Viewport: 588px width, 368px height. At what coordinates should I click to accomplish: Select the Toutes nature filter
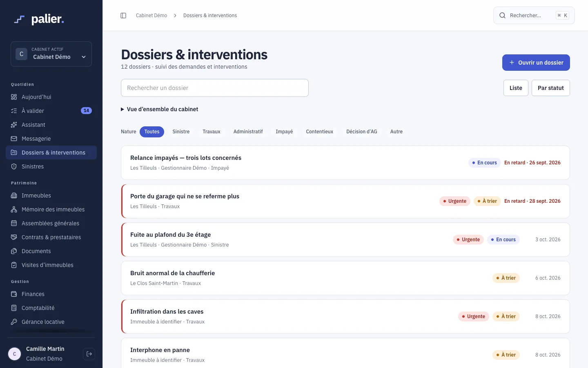coord(152,132)
